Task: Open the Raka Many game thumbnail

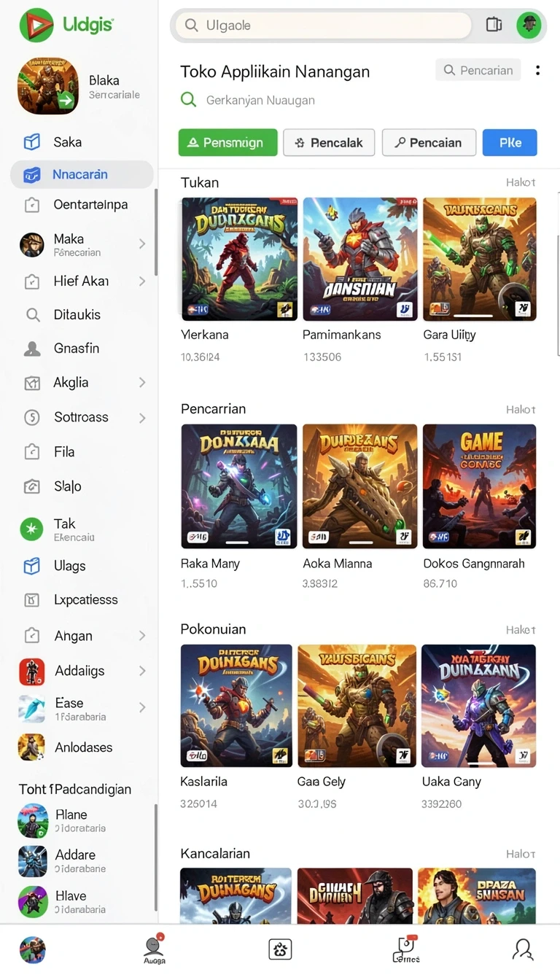Action: pyautogui.click(x=239, y=486)
